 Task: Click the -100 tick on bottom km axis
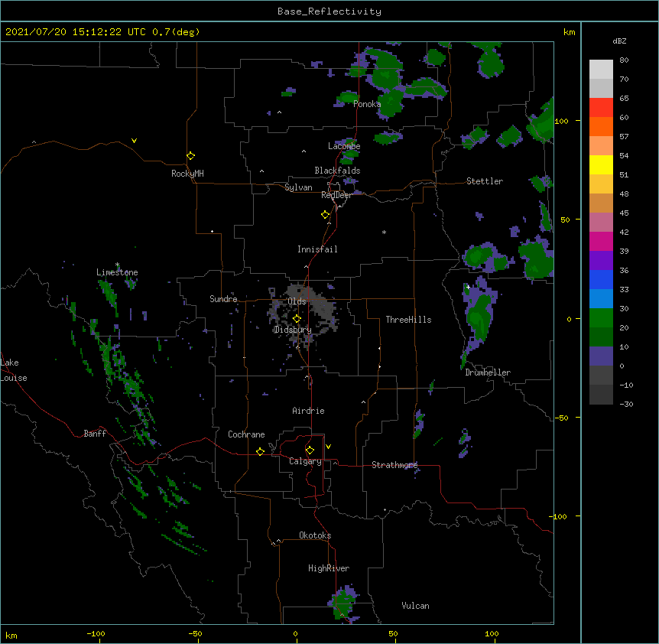click(x=96, y=634)
